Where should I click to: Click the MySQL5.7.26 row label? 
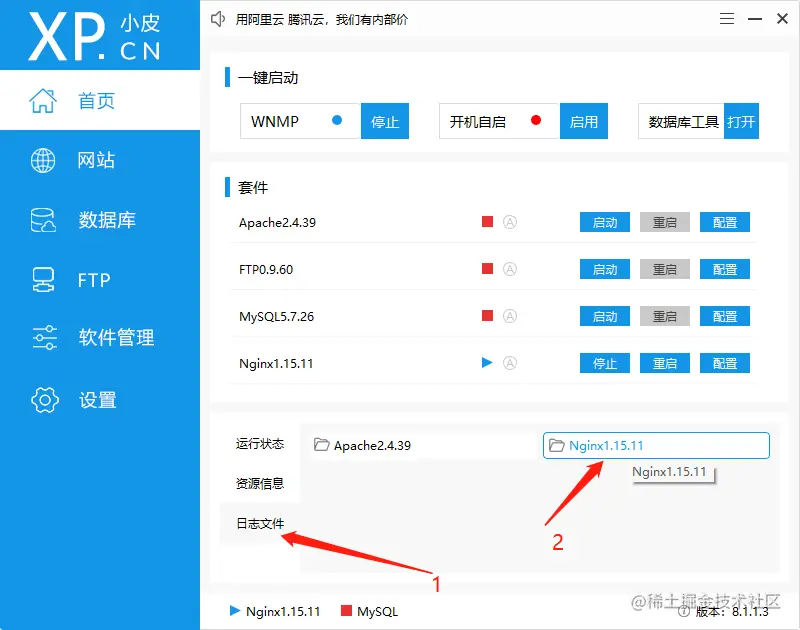pos(276,317)
